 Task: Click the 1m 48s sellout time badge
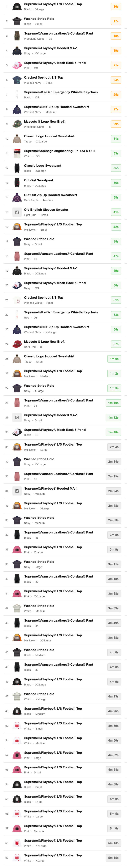click(x=113, y=432)
